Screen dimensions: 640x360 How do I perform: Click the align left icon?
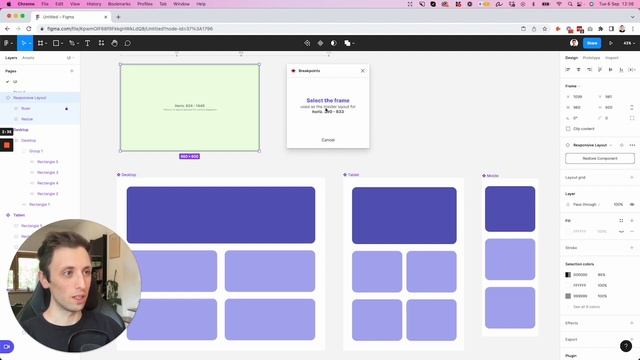click(x=568, y=70)
